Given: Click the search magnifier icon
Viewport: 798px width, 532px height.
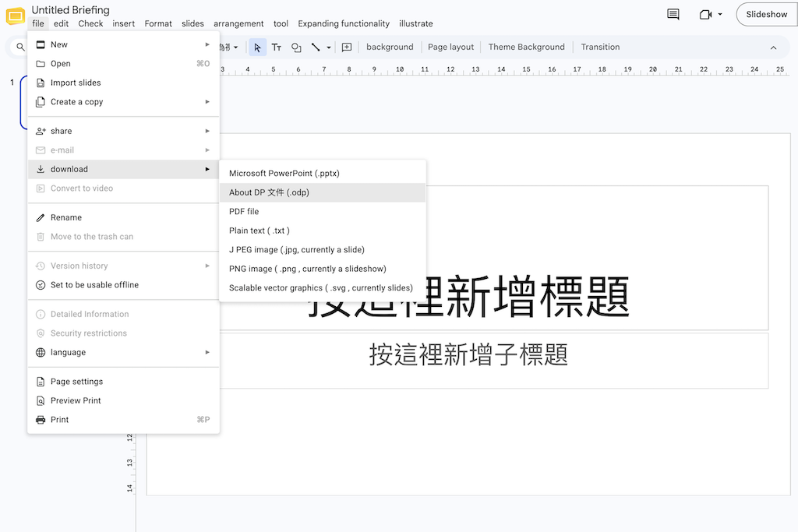Looking at the screenshot, I should pos(20,48).
